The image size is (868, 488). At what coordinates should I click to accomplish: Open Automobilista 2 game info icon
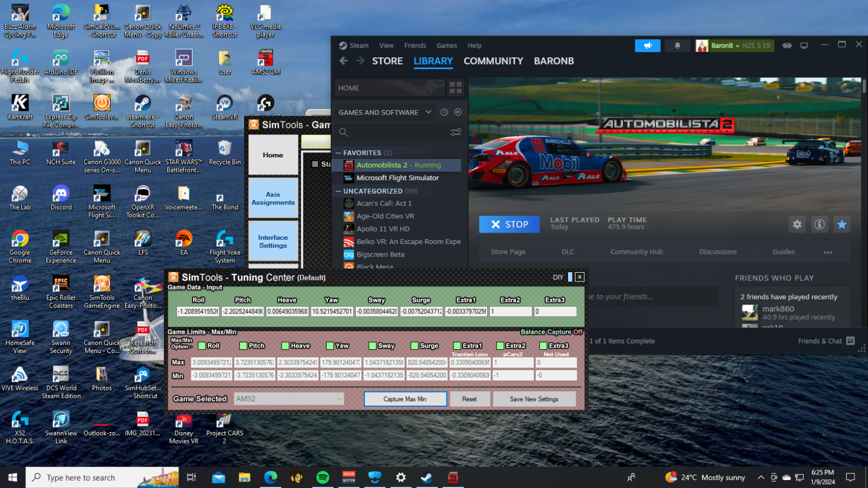point(820,224)
